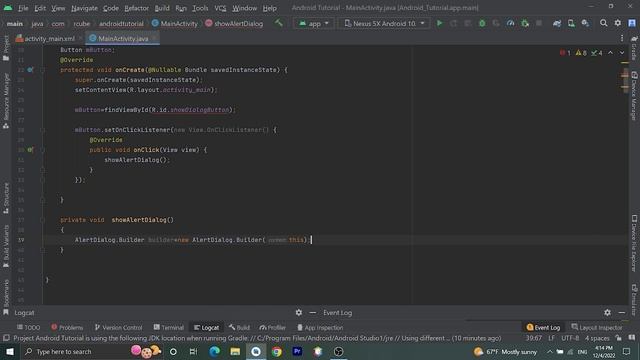Click the 39:67 cursor position indicator
640x360 pixels.
point(534,338)
